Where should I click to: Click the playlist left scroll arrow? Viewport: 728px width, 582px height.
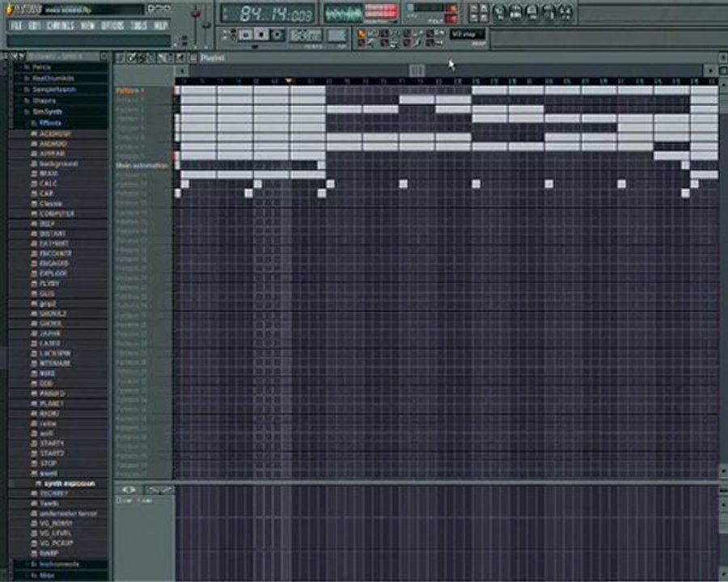tap(181, 70)
